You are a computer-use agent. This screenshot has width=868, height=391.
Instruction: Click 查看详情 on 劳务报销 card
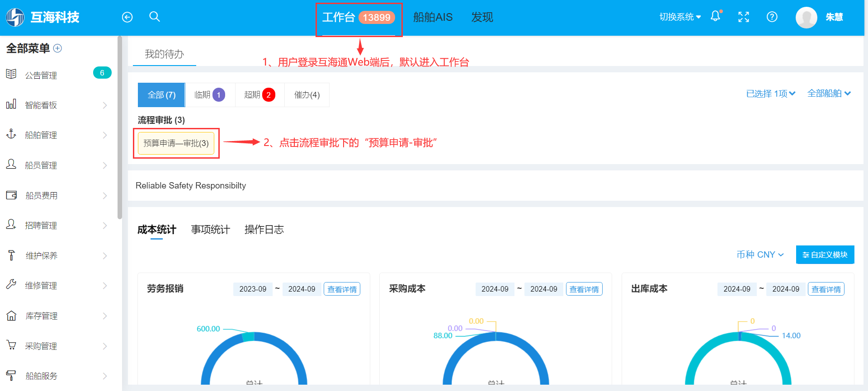(x=342, y=289)
